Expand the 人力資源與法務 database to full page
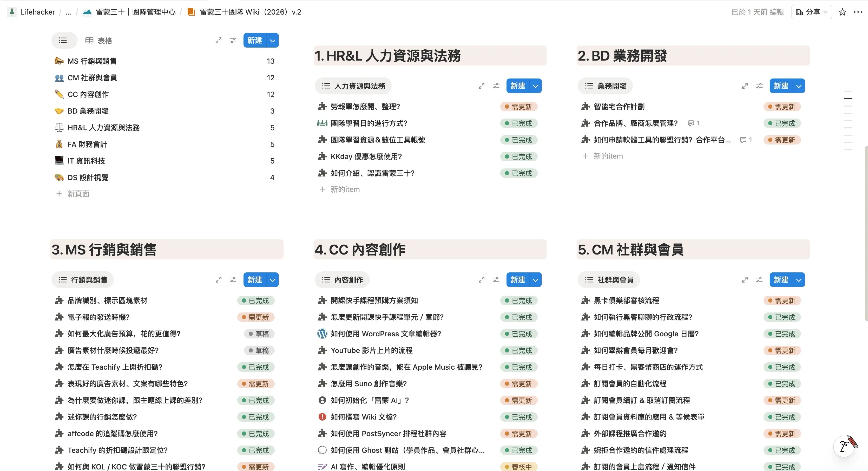Viewport: 868px width, 471px height. [x=481, y=86]
